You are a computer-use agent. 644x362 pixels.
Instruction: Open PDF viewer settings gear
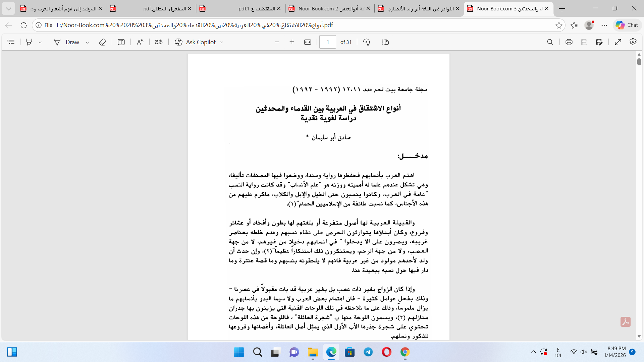point(633,42)
